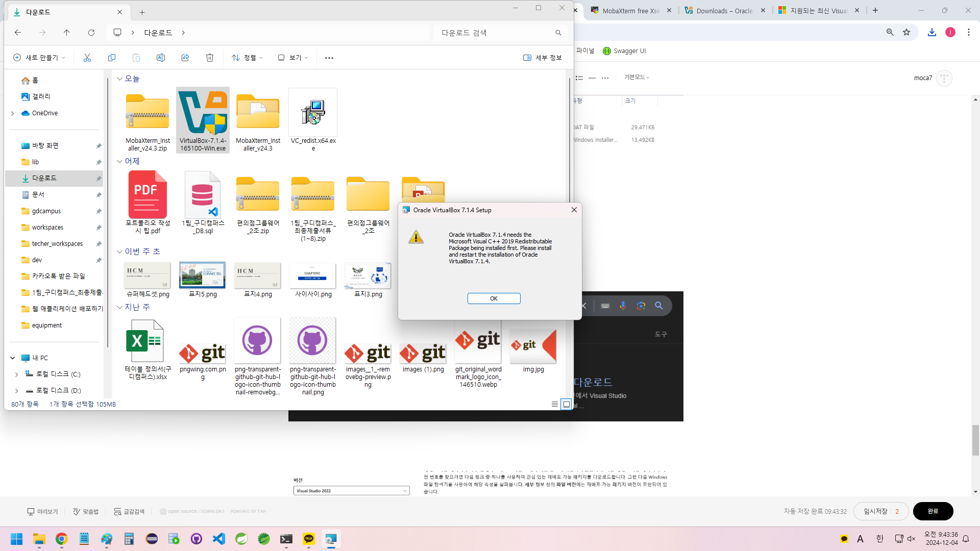Click the Share icon in the toolbar

tap(185, 58)
